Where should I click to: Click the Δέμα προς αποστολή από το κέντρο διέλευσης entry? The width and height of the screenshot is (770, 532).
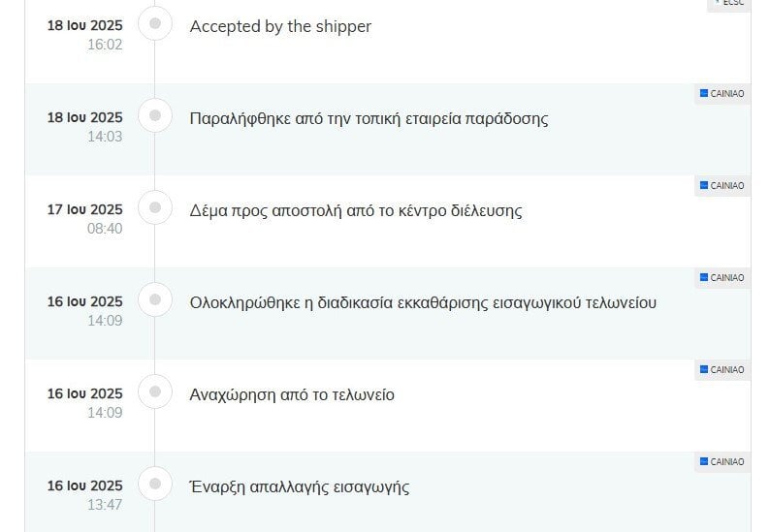click(x=356, y=211)
